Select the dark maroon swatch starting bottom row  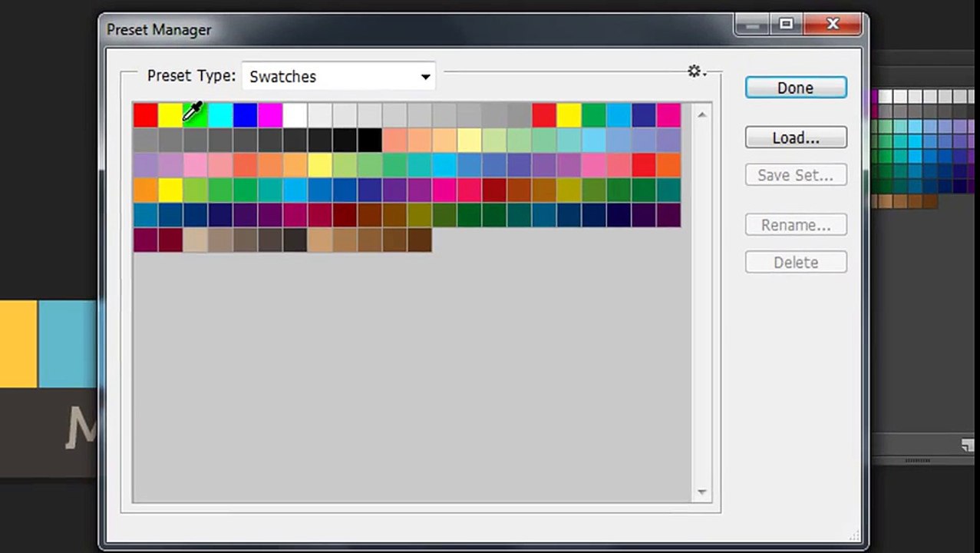(145, 240)
